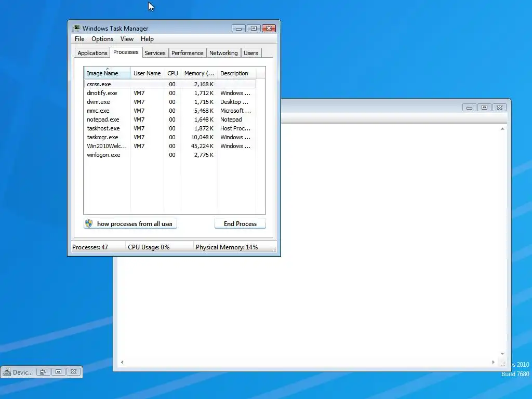Go to the Networking tab
This screenshot has height=399, width=532.
click(x=223, y=53)
